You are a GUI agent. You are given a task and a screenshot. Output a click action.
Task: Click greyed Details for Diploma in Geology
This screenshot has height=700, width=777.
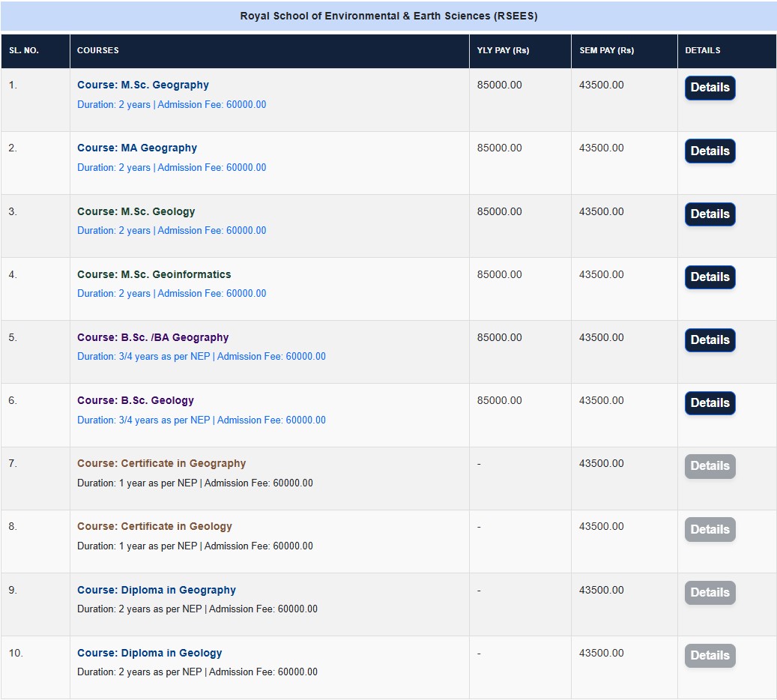point(710,655)
